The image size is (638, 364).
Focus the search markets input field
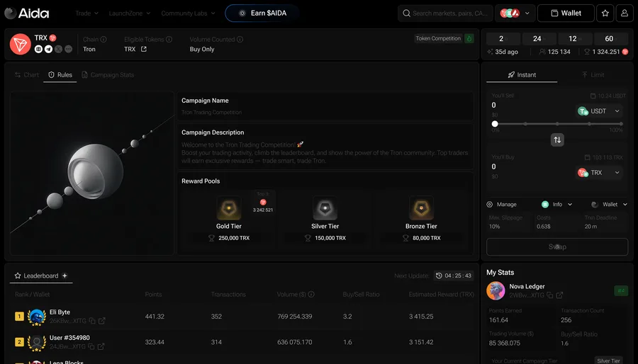446,13
